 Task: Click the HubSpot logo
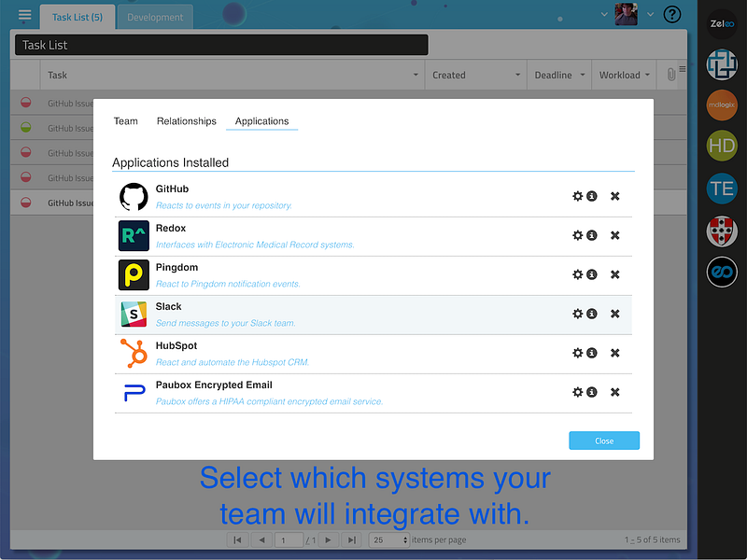[x=134, y=354]
